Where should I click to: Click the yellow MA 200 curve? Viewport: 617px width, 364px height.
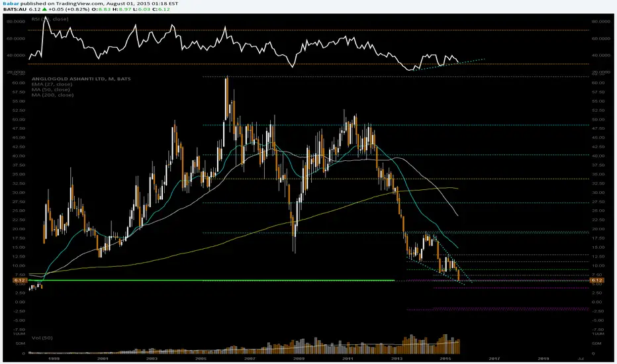coord(244,237)
